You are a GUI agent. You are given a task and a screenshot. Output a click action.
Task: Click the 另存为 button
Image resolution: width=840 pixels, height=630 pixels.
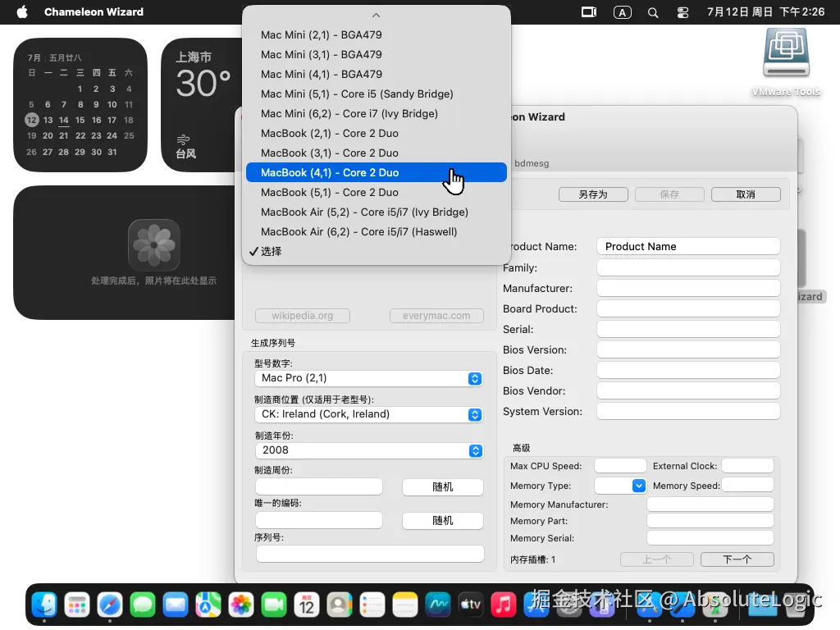[x=593, y=194]
